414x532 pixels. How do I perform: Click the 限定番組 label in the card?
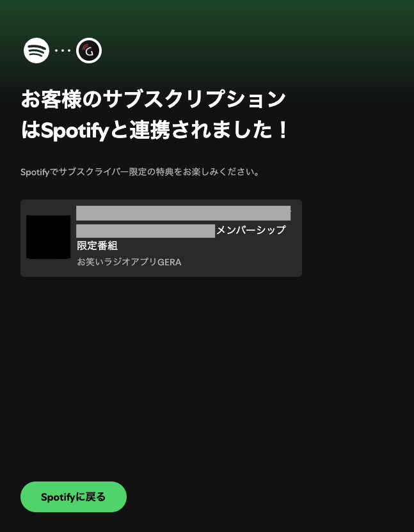pos(97,246)
